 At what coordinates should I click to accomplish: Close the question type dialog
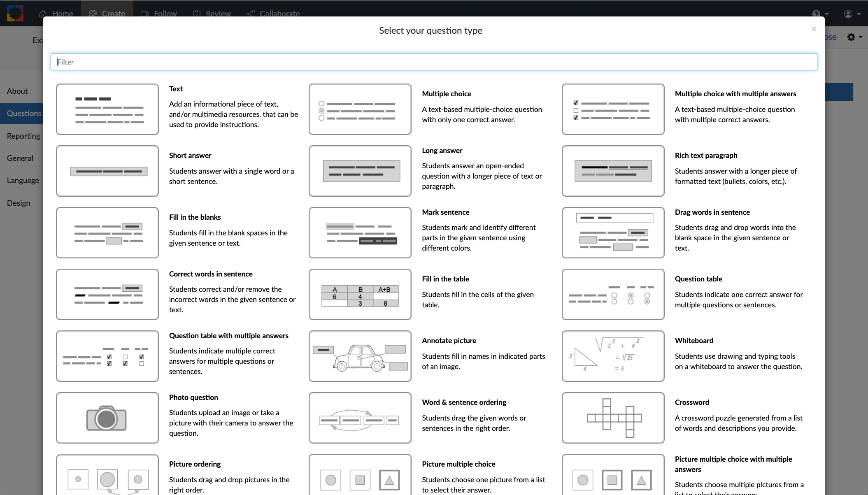coord(814,28)
